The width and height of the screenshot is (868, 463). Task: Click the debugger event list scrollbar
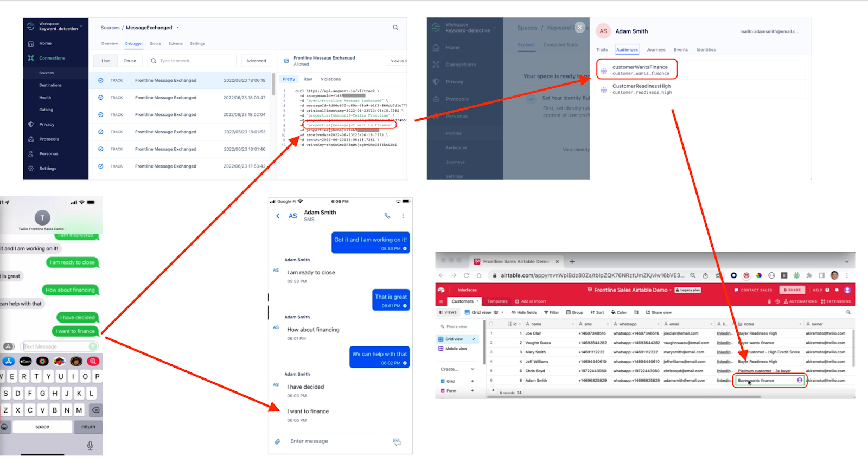pyautogui.click(x=274, y=84)
